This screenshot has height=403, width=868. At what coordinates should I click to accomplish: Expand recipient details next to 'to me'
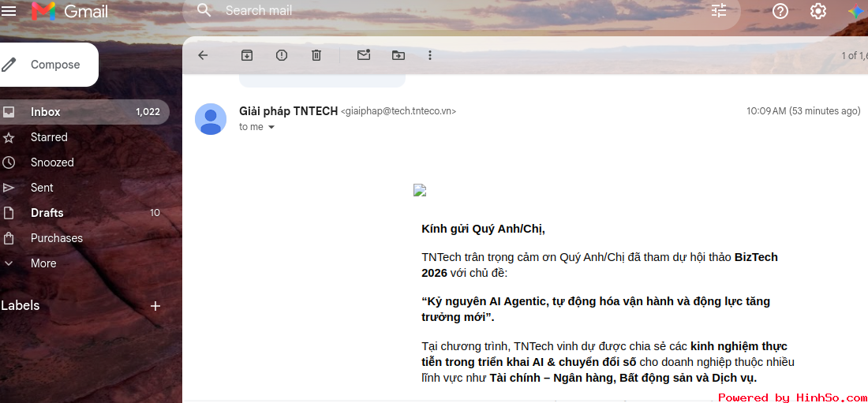271,127
